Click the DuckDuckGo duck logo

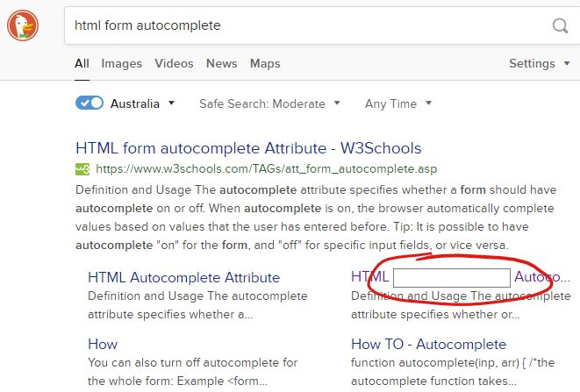pos(24,25)
